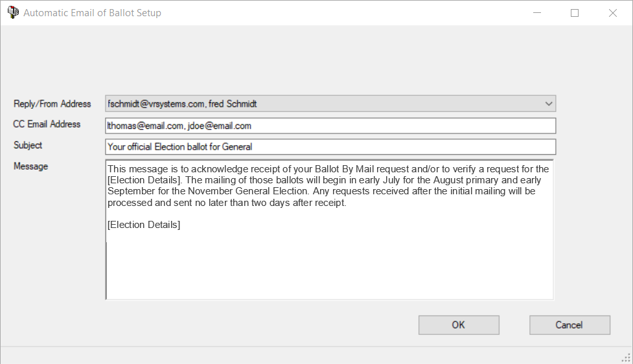Click the CC Email Address label
This screenshot has height=364, width=633.
coord(47,124)
